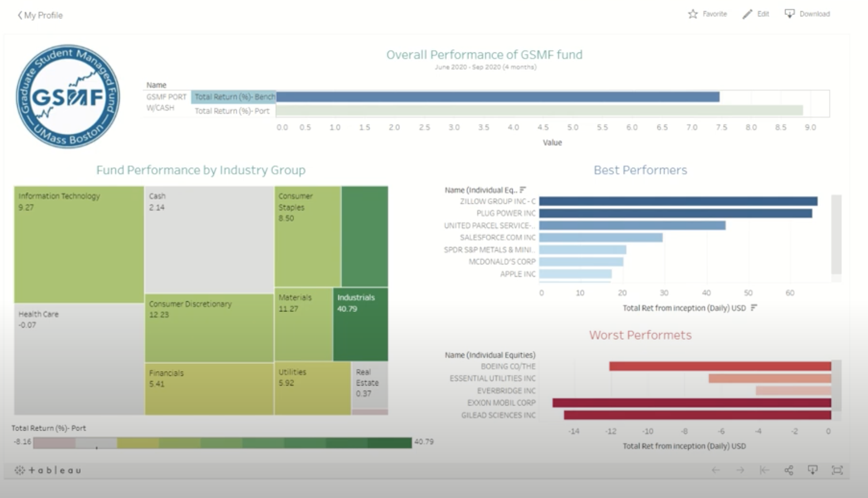Select the Materials 11.27 tile
The image size is (868, 498).
304,324
